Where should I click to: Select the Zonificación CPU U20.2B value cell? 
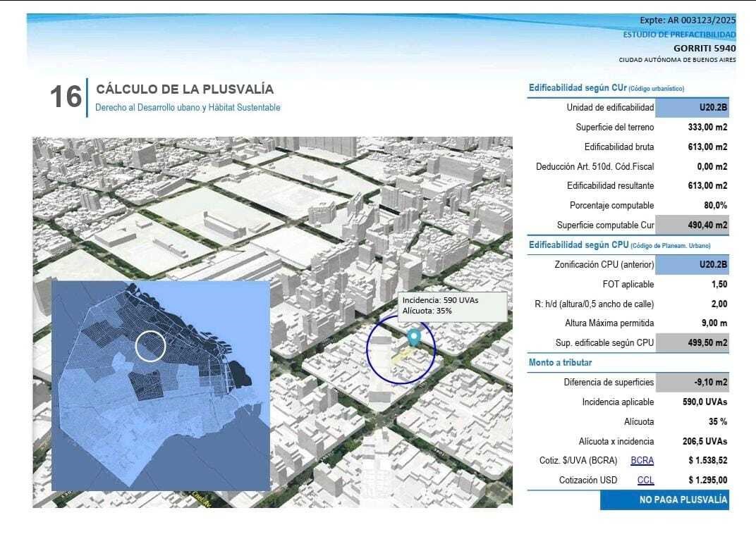coord(692,265)
